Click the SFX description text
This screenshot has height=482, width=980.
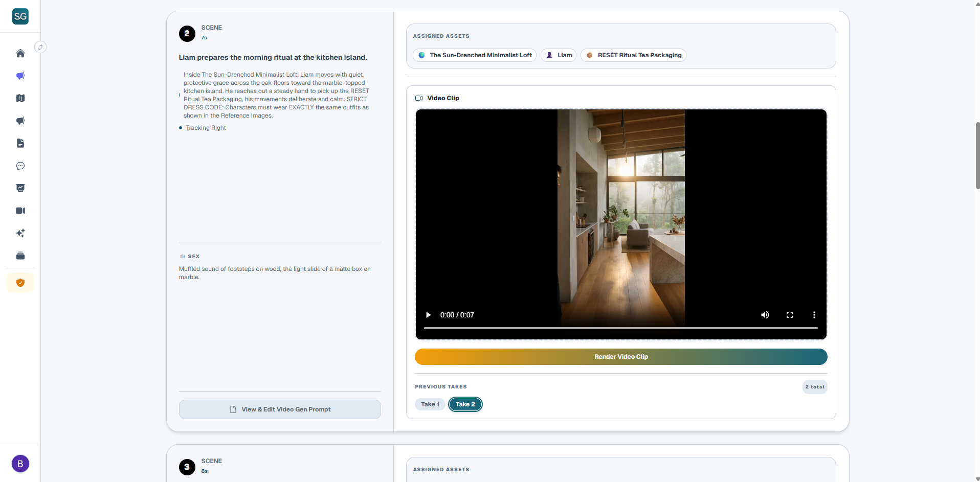(275, 273)
